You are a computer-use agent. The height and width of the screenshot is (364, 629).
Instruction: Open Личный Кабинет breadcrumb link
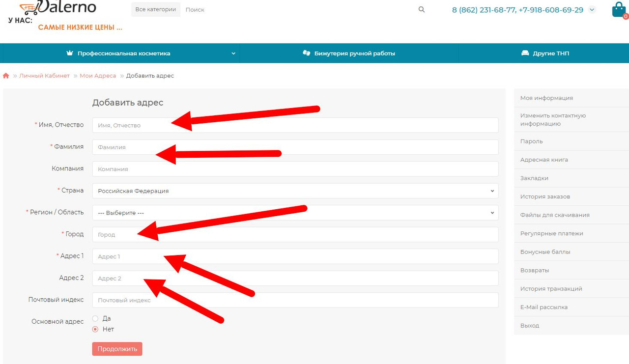44,76
